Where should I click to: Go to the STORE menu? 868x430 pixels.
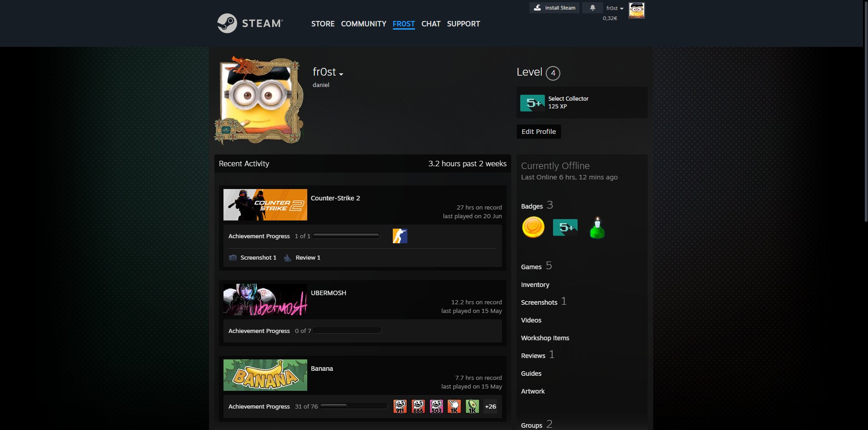tap(323, 24)
